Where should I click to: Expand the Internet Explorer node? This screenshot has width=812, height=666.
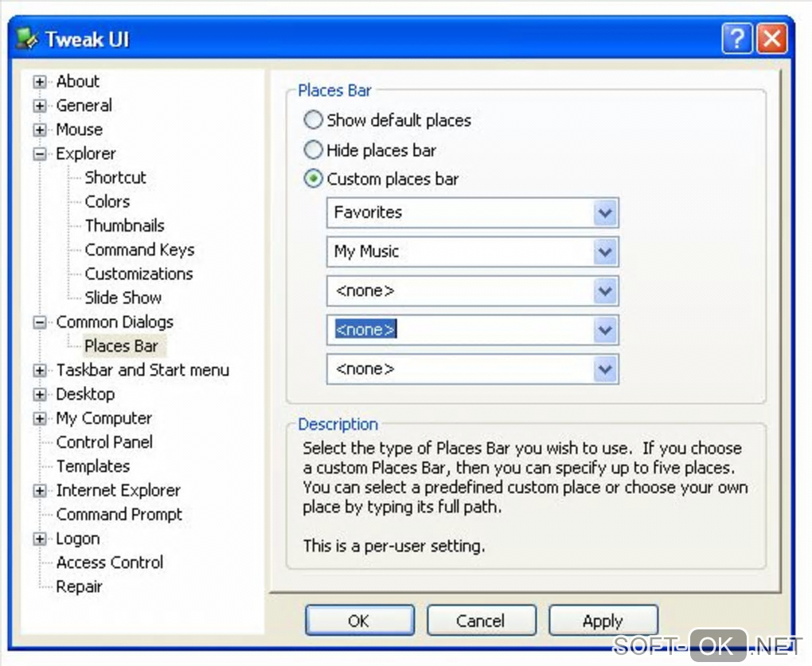(x=40, y=491)
